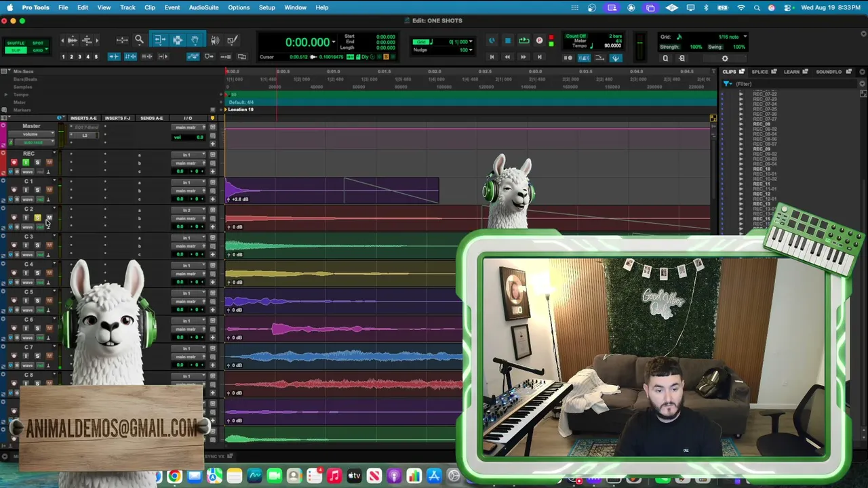Open Spotlight search in macOS menu bar
Screen dimensions: 868x488
pyautogui.click(x=757, y=7)
